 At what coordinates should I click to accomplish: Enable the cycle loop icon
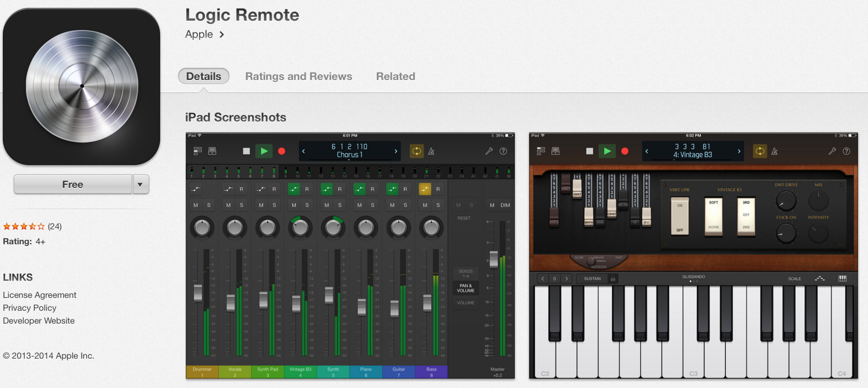pos(417,151)
